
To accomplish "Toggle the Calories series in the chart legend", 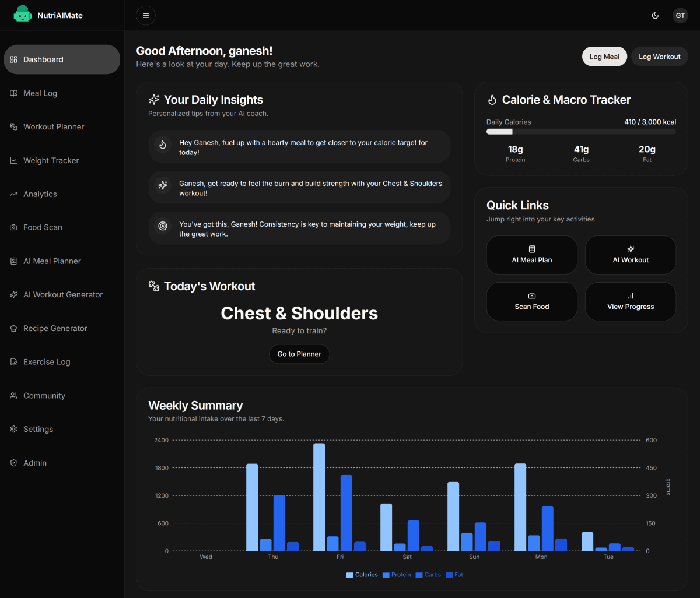I will point(362,575).
